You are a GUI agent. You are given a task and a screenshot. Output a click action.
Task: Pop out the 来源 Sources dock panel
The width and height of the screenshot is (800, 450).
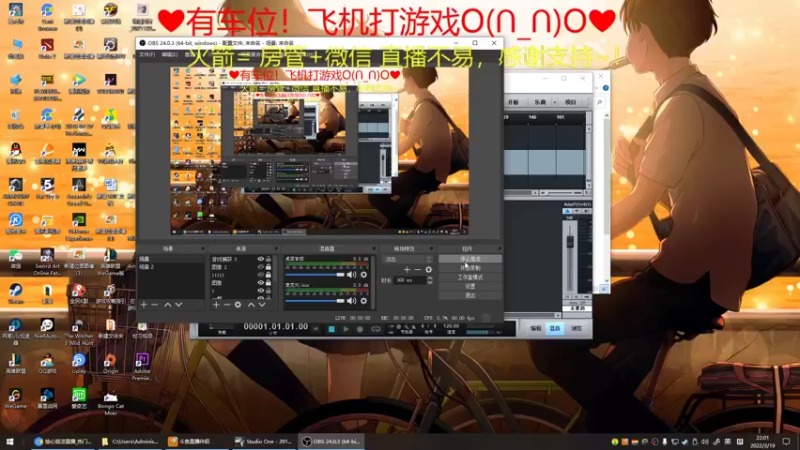coord(277,249)
